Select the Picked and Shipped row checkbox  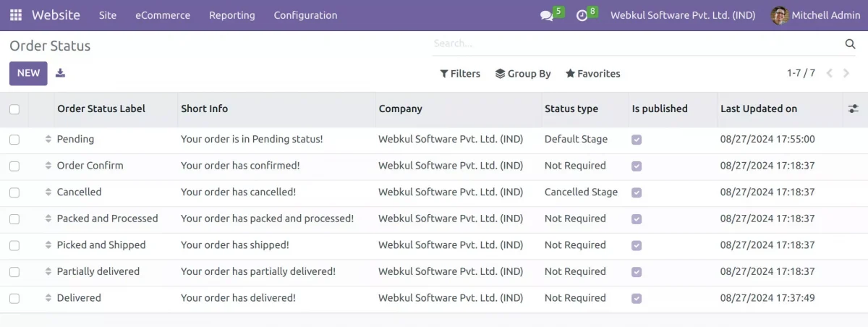pos(14,245)
